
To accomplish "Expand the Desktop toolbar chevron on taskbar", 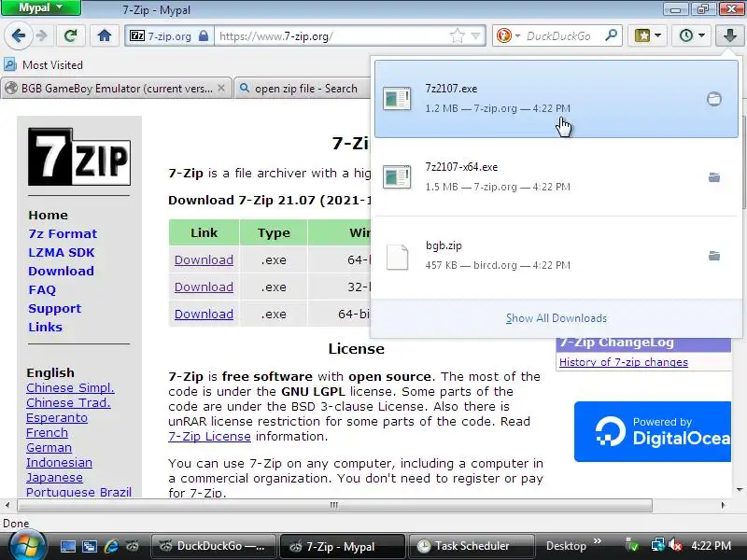I will (x=598, y=541).
